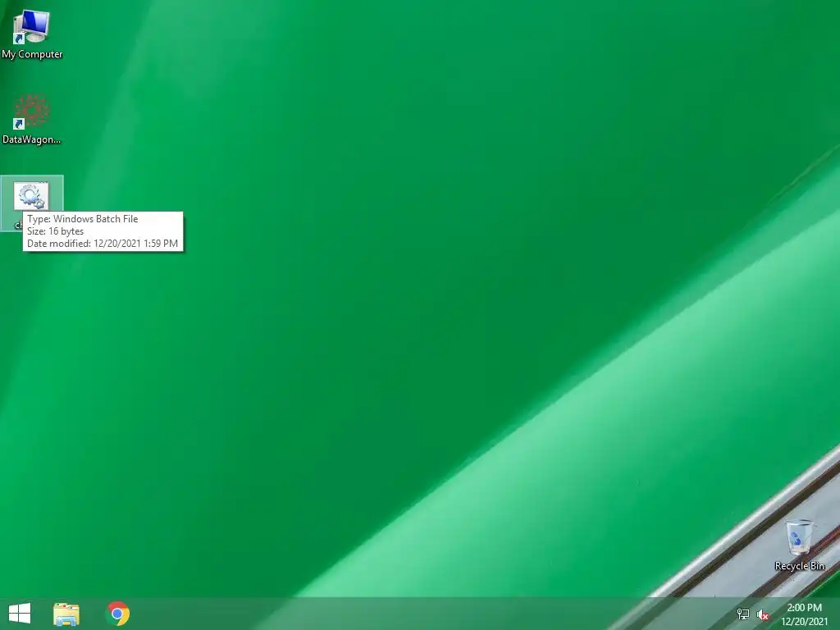
Task: Launch Google Chrome from the taskbar
Action: [x=118, y=614]
